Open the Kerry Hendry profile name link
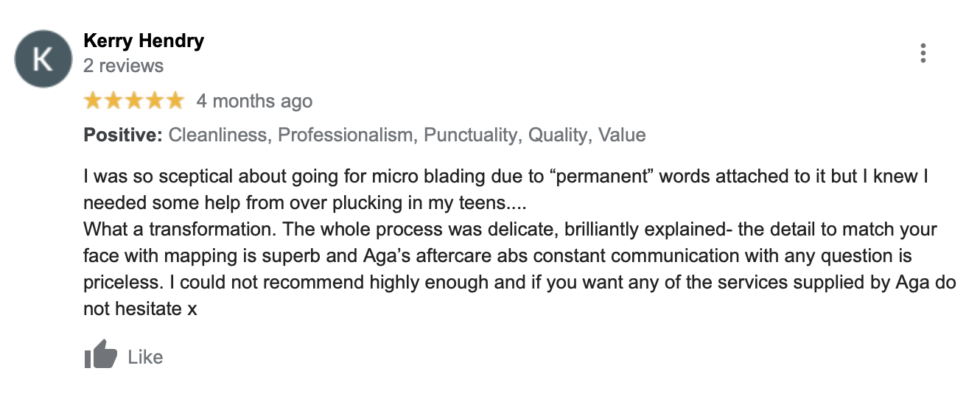This screenshot has width=980, height=399. point(144,40)
